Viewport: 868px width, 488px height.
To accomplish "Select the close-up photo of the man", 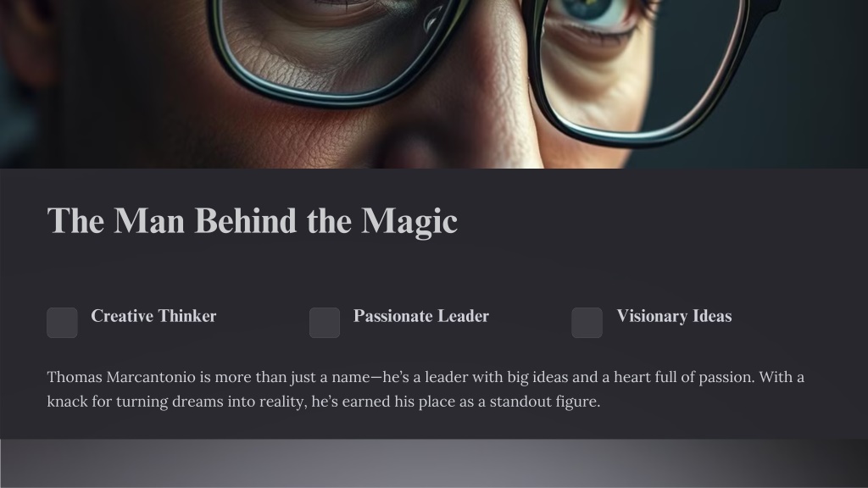I will pyautogui.click(x=434, y=84).
